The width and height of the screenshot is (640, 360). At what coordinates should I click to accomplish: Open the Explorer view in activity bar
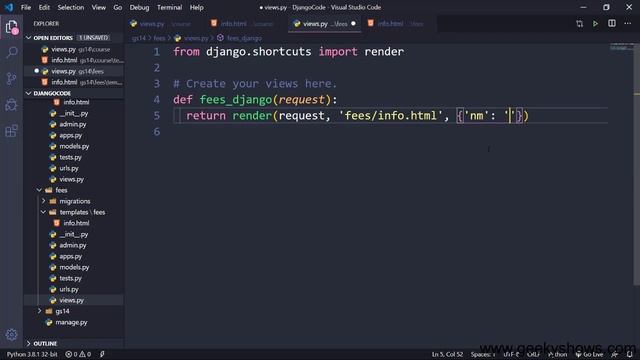pyautogui.click(x=11, y=27)
